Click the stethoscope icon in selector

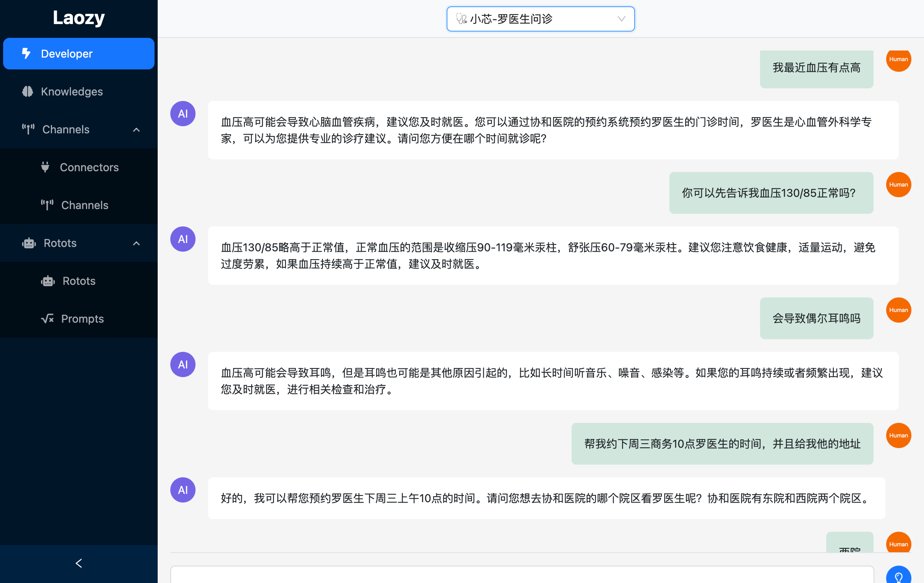[461, 19]
